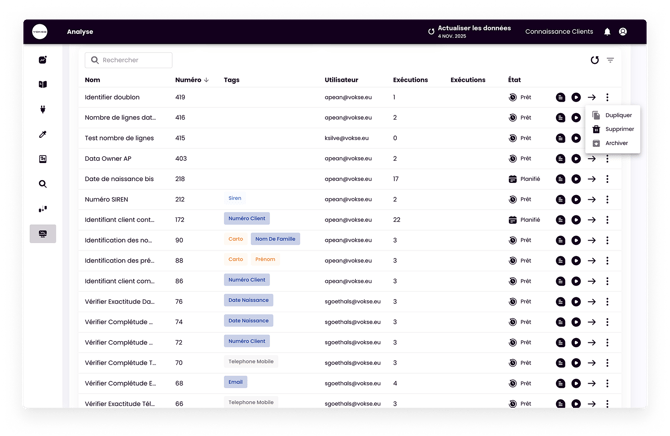Run Nombre de lignes analysis with play button
This screenshot has height=436, width=670.
pos(576,118)
